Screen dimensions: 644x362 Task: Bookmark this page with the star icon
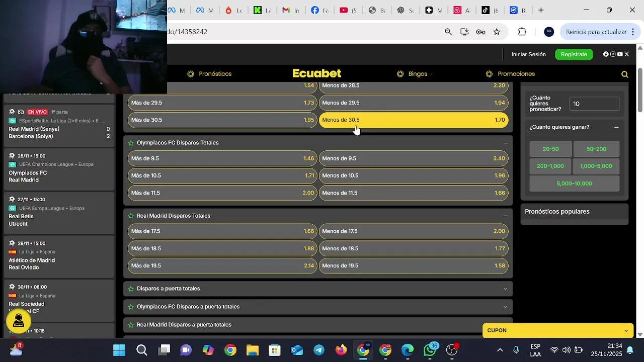click(x=497, y=32)
